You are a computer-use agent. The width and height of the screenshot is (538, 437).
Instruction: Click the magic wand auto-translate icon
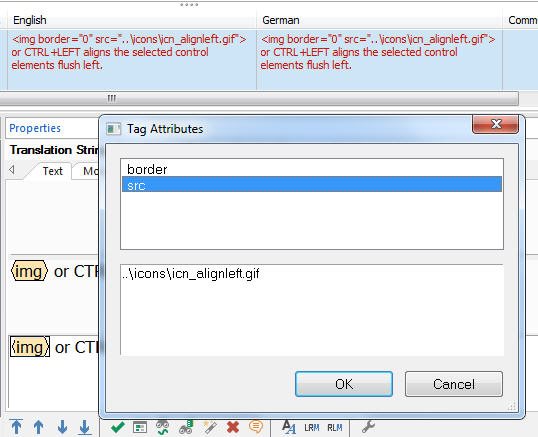click(210, 427)
